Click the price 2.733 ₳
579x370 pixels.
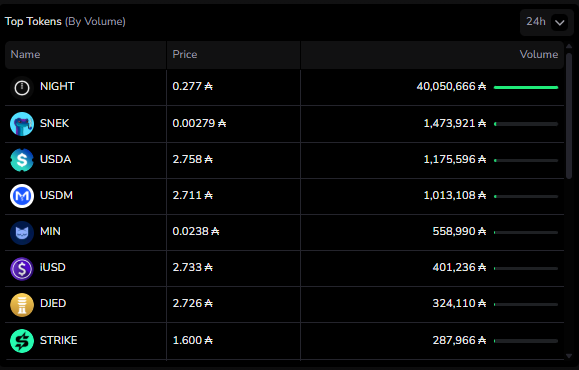click(x=192, y=267)
